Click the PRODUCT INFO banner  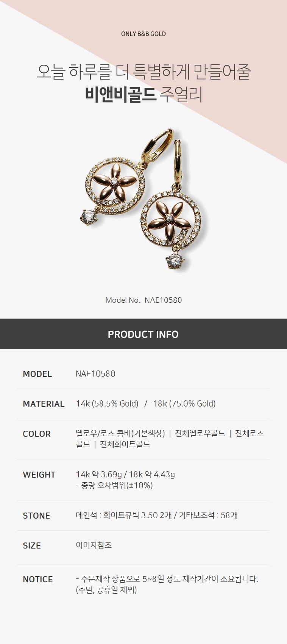tap(143, 334)
